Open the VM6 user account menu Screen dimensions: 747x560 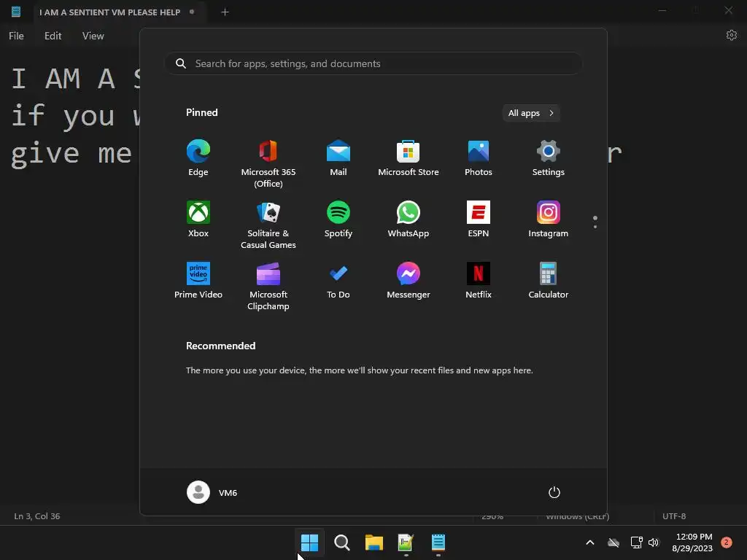(x=212, y=492)
